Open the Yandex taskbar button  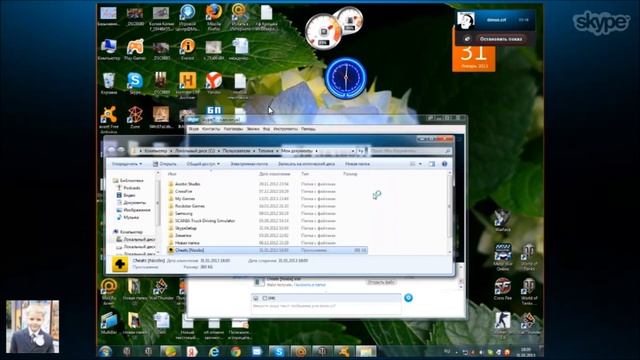[x=192, y=351]
